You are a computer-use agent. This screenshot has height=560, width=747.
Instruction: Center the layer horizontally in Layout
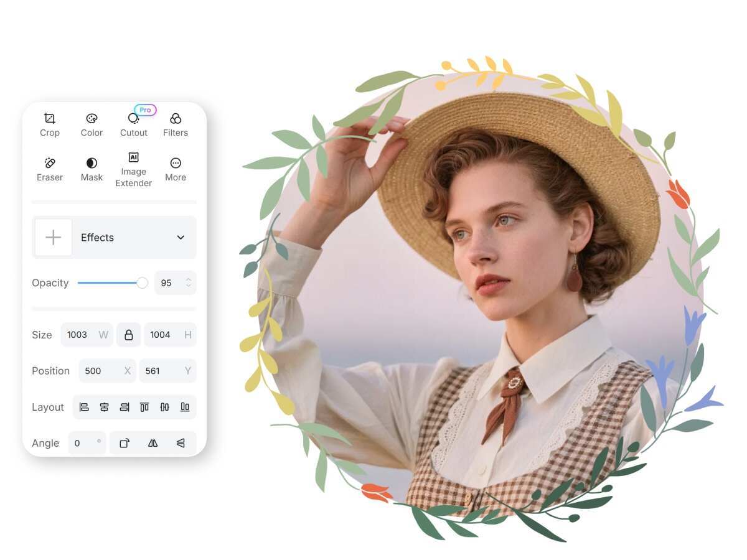104,407
